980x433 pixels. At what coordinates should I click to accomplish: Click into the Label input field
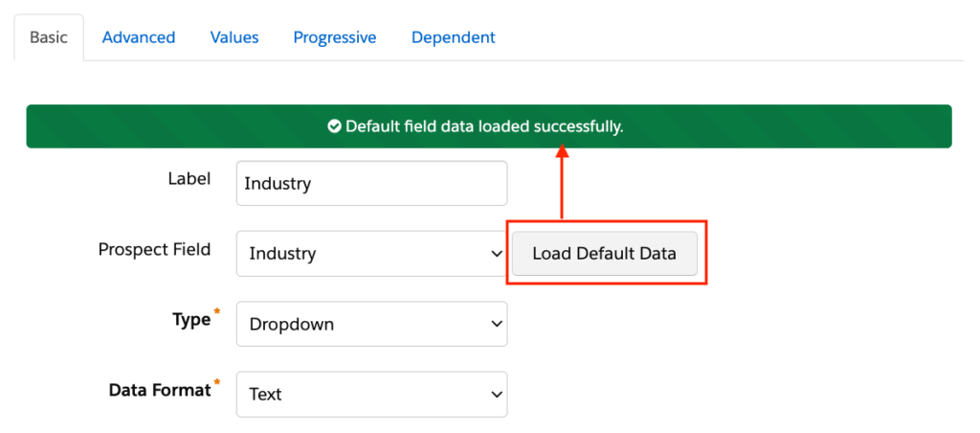pos(372,183)
